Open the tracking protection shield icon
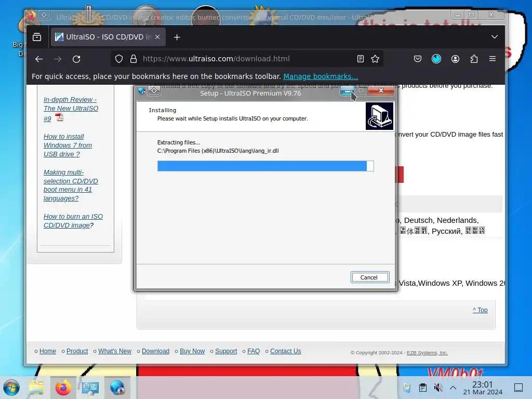The image size is (532, 399). [119, 59]
